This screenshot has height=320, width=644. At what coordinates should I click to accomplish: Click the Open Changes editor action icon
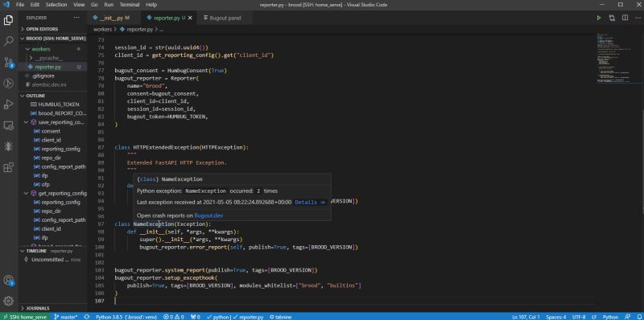point(612,18)
